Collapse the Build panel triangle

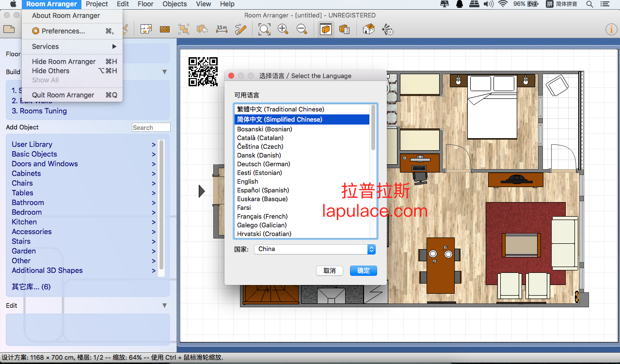coord(164,72)
